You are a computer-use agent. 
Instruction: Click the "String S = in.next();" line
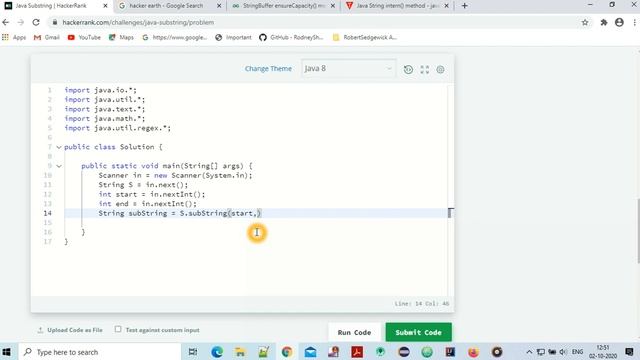tap(143, 185)
